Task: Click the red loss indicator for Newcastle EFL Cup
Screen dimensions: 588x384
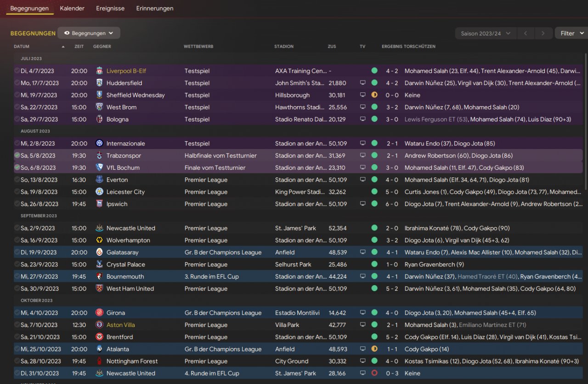Action: pos(374,373)
